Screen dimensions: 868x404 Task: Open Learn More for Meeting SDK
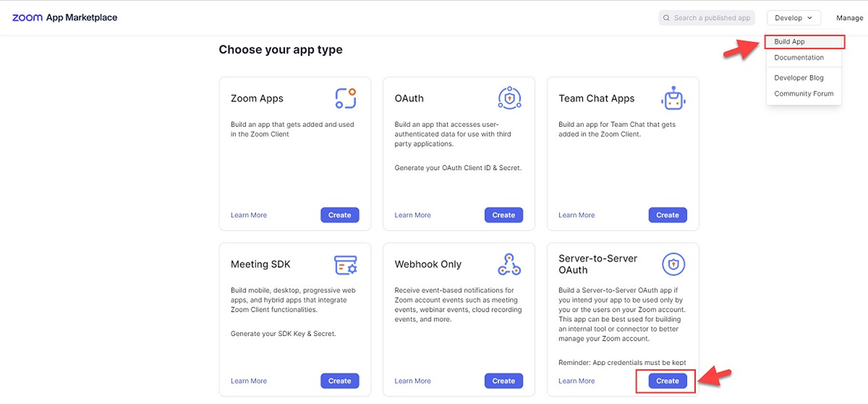pos(249,381)
